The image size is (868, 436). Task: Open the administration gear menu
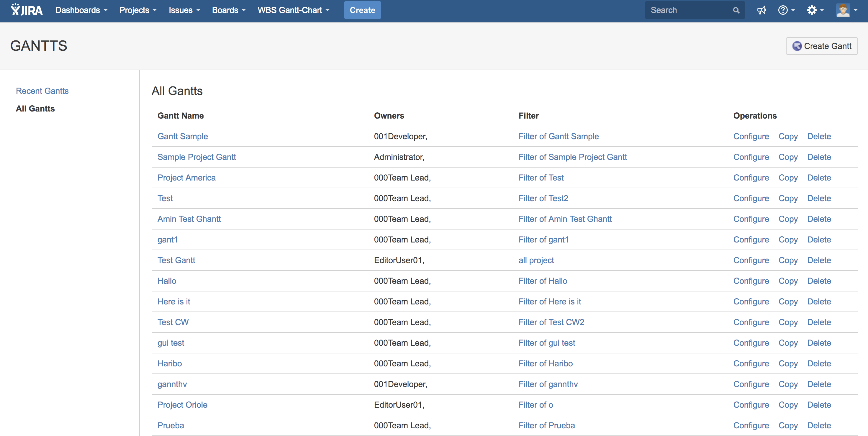point(815,10)
